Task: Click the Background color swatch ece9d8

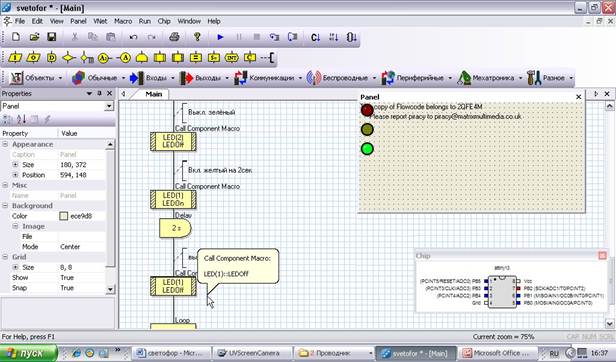Action: coord(64,216)
